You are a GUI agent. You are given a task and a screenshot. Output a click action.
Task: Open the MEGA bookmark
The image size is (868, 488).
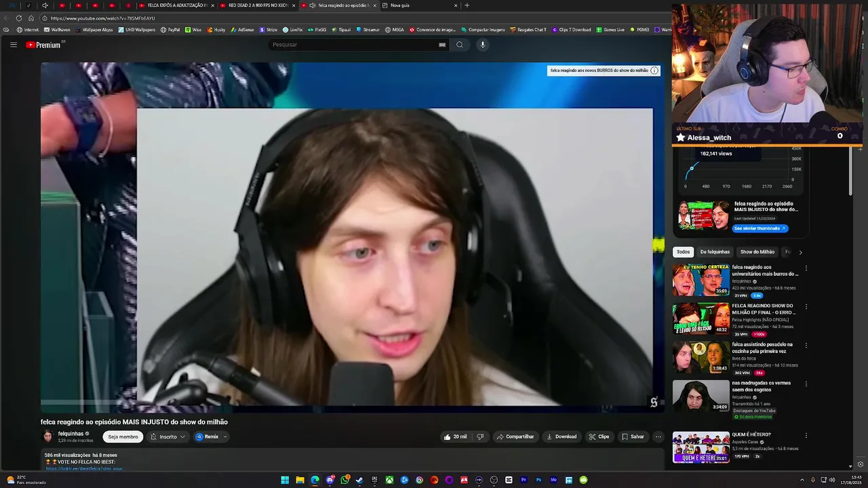394,30
